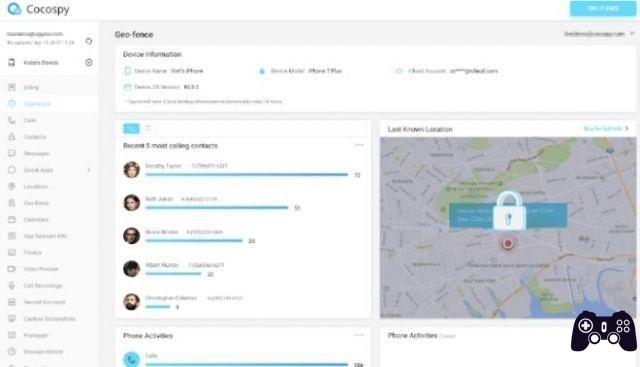Click the Call Recordings microphone icon
This screenshot has height=367, width=640.
tap(12, 285)
